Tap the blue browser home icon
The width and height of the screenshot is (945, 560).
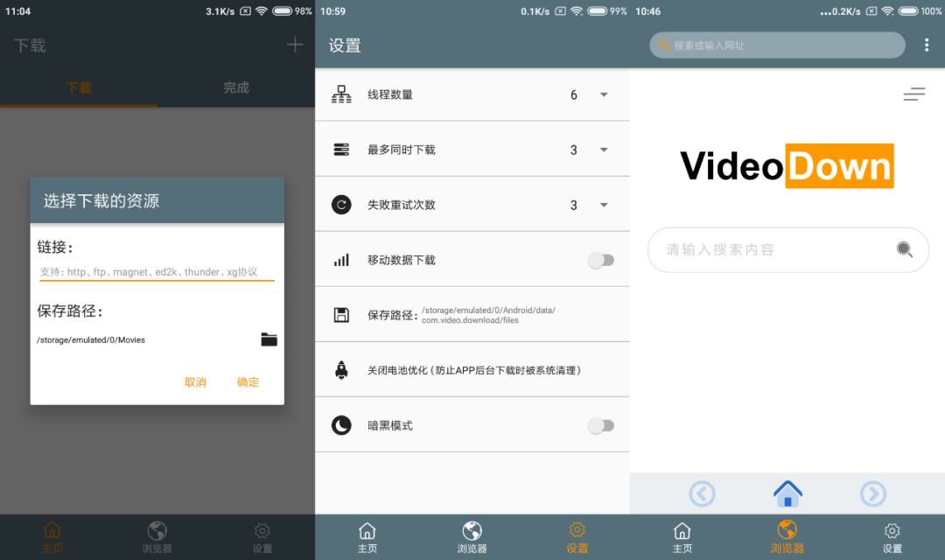click(x=787, y=493)
